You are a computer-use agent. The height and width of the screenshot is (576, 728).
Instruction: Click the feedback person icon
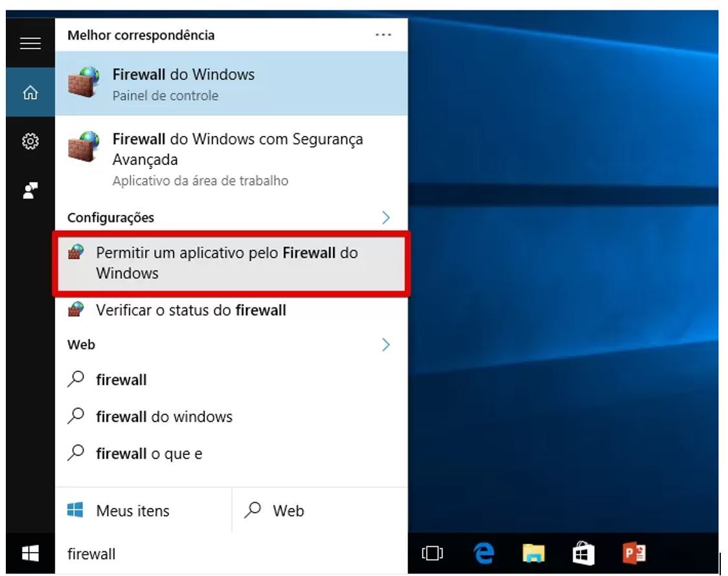(30, 190)
